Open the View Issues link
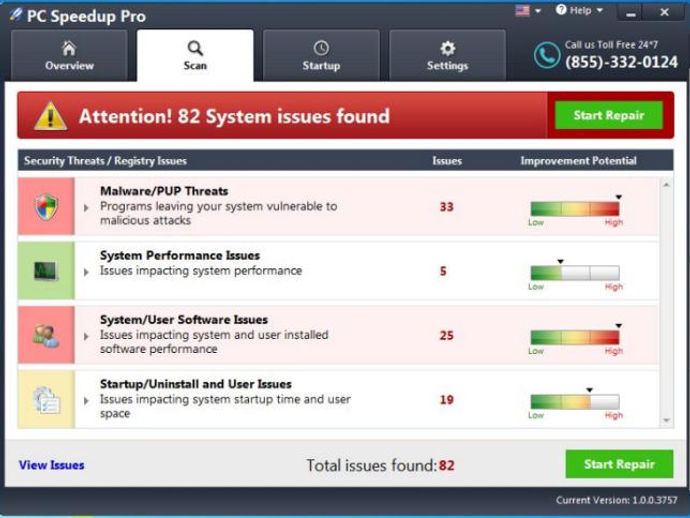690x518 pixels. click(x=51, y=465)
